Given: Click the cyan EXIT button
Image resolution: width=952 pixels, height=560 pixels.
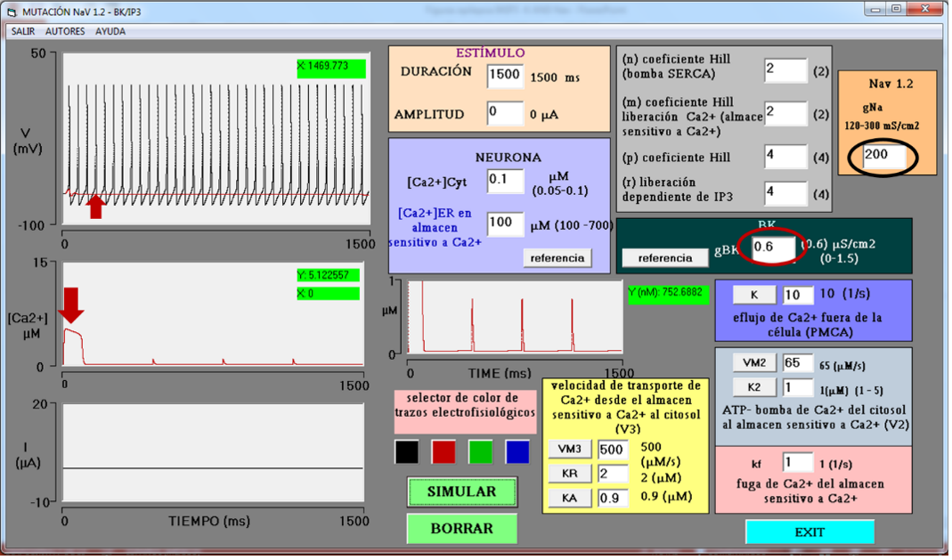Looking at the screenshot, I should [809, 532].
